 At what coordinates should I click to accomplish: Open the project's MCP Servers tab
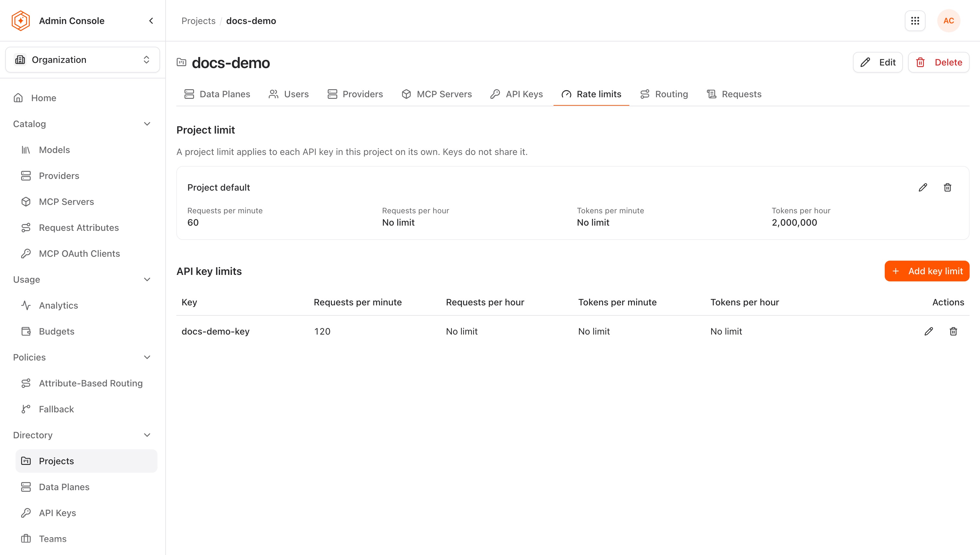pyautogui.click(x=437, y=94)
